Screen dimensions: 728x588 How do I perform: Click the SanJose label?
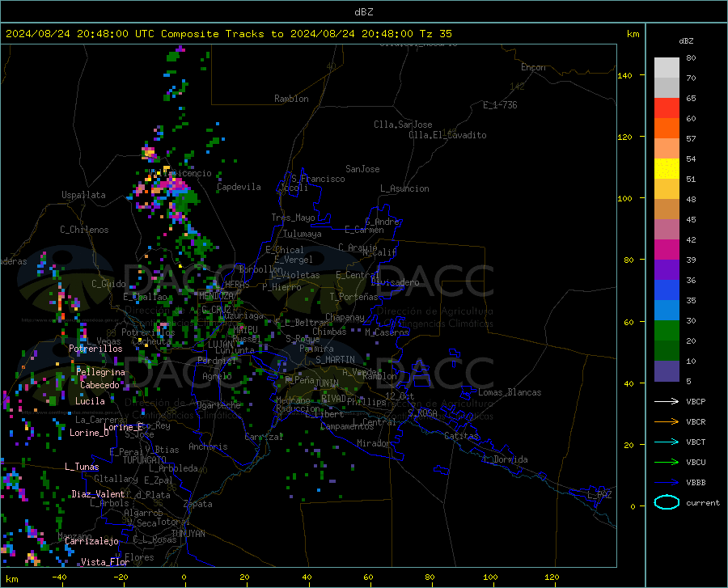(x=362, y=169)
